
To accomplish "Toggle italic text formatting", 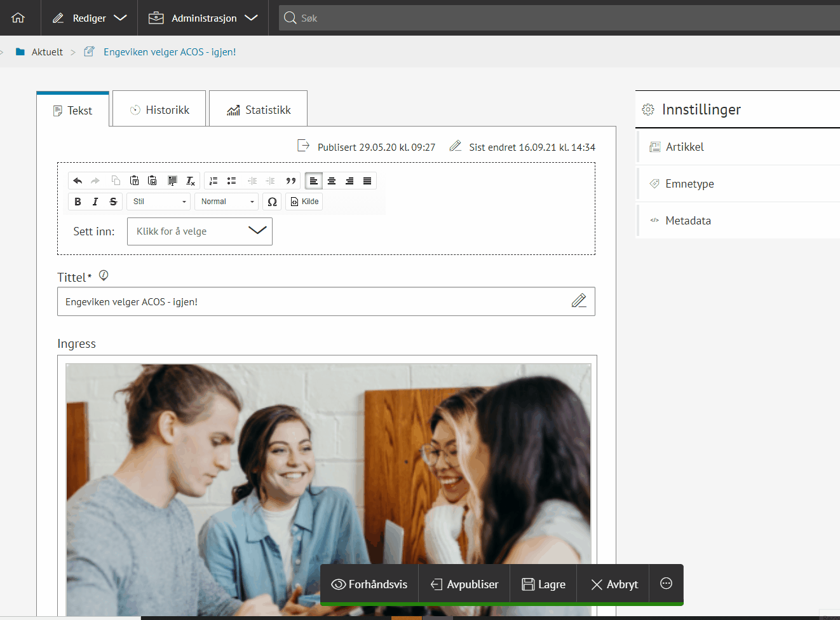I will (95, 202).
